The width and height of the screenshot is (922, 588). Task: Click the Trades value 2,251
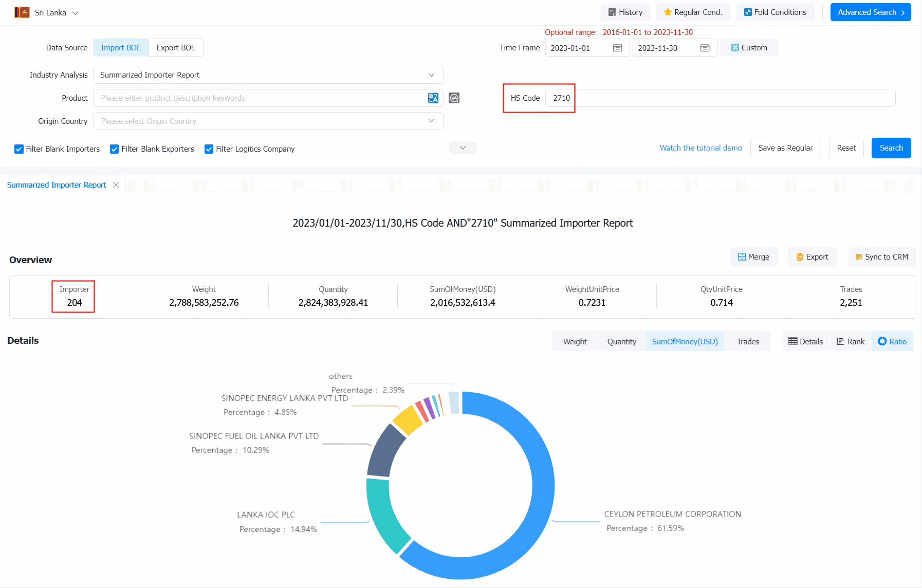(x=851, y=303)
